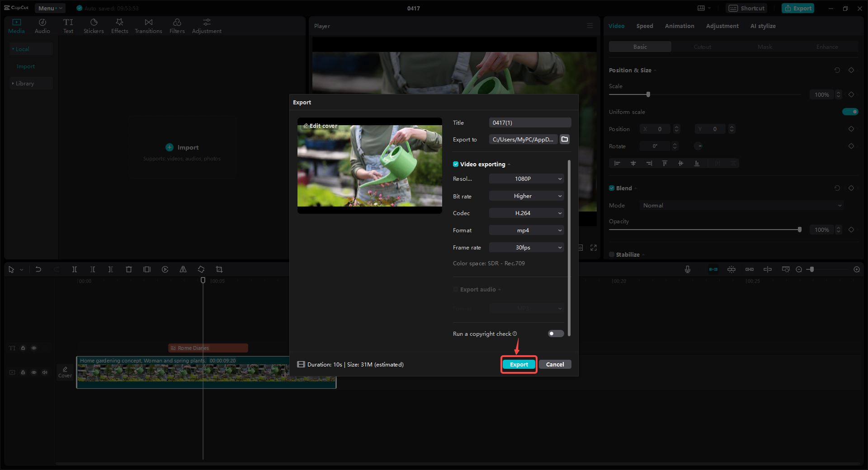Open the Stickers panel in the top toolbar
Screen dimensions: 868x470
pyautogui.click(x=94, y=25)
